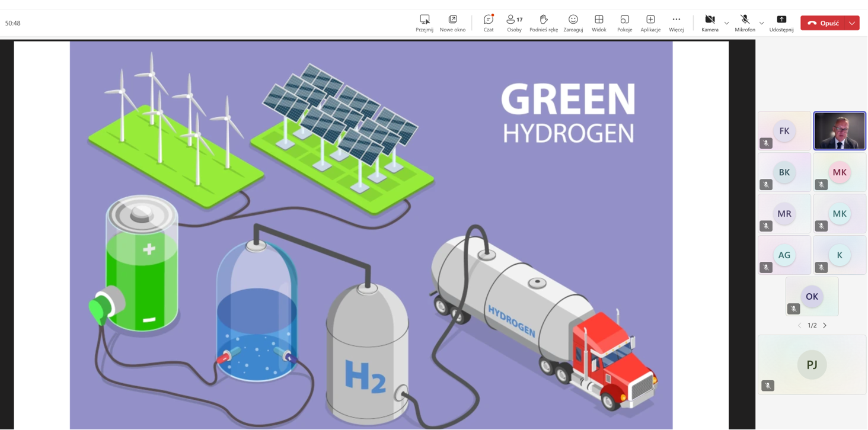Screen dimensions: 868x430
Task: Toggle the Kamera on
Action: tap(710, 20)
